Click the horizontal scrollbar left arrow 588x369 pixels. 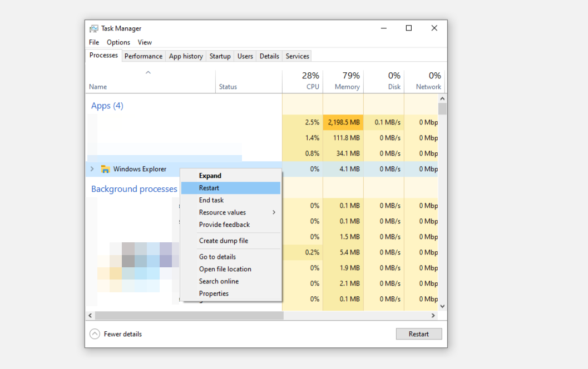[x=90, y=315]
